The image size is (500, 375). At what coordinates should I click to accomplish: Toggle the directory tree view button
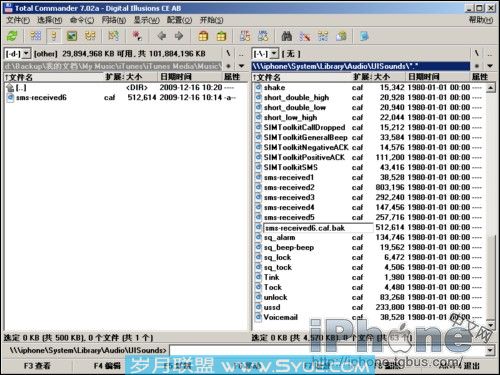point(90,36)
